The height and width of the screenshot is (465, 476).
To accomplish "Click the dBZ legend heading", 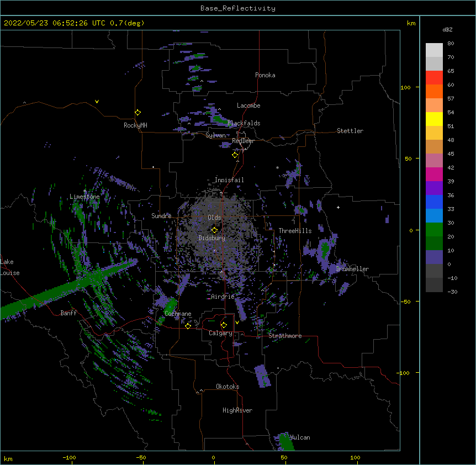I will point(447,29).
